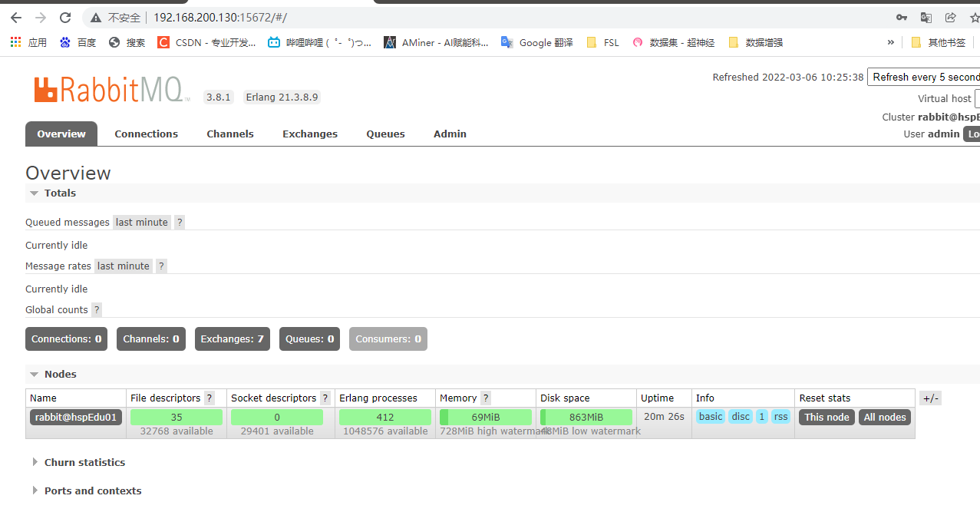Viewport: 980px width, 512px height.
Task: Click the Erlang 21.3.8.9 version label
Action: coord(282,97)
